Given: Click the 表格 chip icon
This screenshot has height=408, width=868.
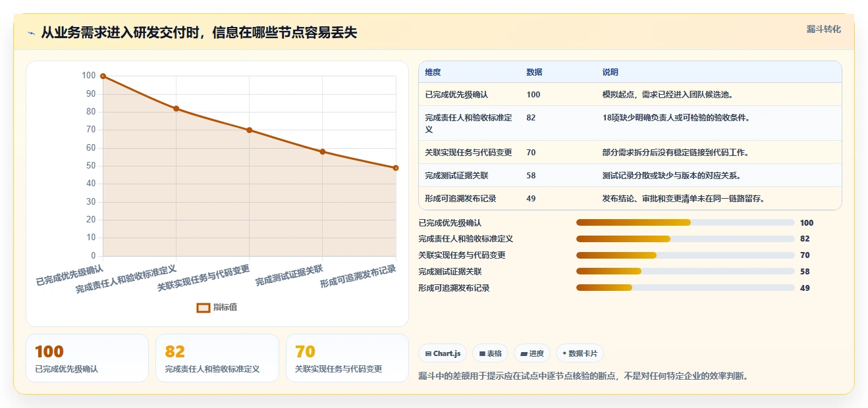Looking at the screenshot, I should [x=483, y=353].
